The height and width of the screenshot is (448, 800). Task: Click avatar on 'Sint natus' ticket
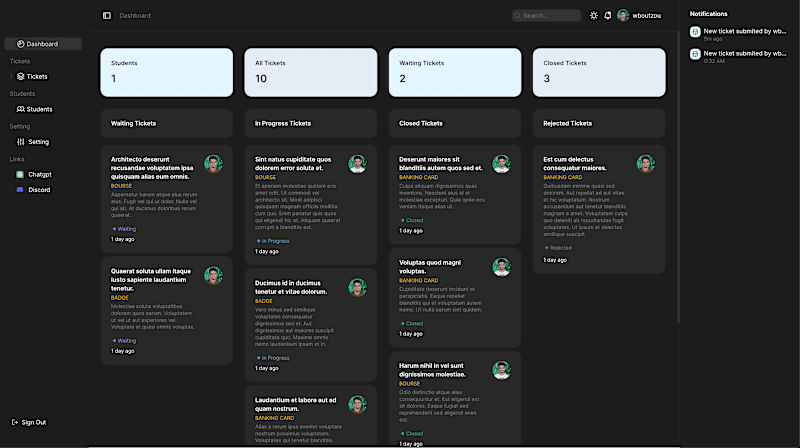358,164
